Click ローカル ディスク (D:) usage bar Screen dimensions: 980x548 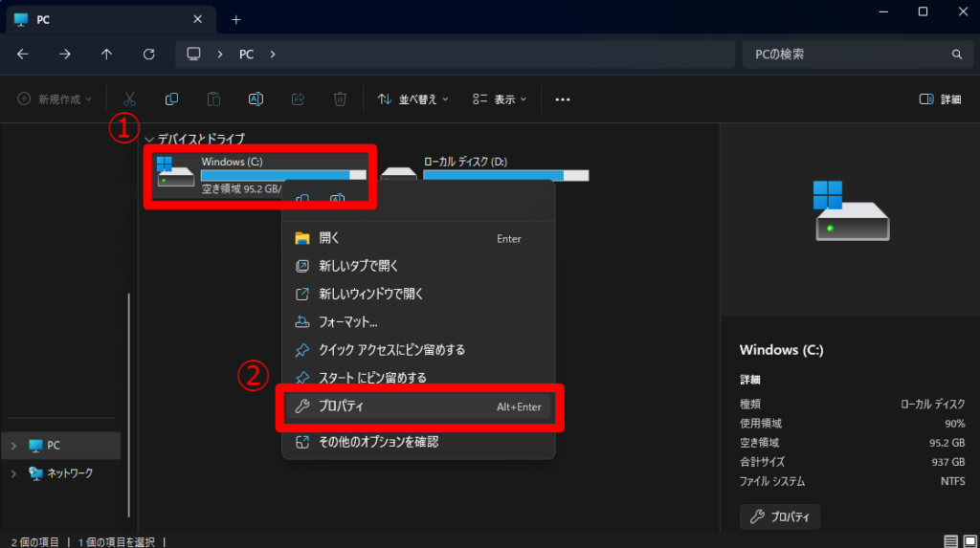click(505, 176)
